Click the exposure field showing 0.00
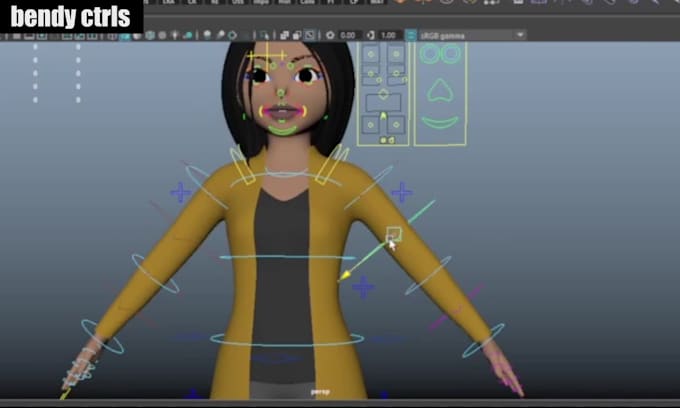680x408 pixels. point(348,35)
